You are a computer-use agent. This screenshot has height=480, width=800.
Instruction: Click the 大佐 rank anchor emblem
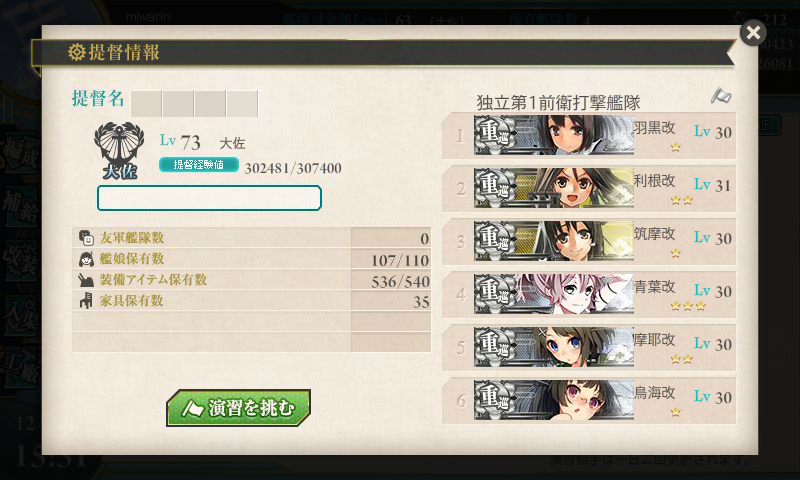[x=119, y=151]
